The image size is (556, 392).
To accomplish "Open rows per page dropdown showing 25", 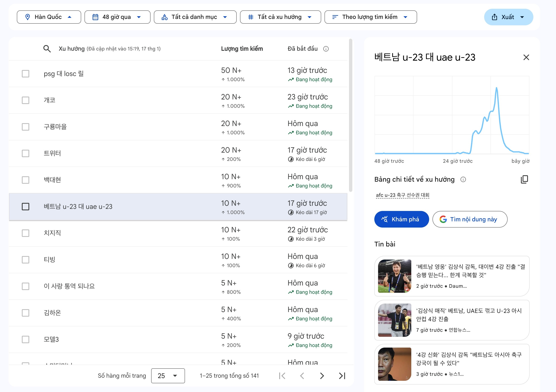I will [x=168, y=376].
